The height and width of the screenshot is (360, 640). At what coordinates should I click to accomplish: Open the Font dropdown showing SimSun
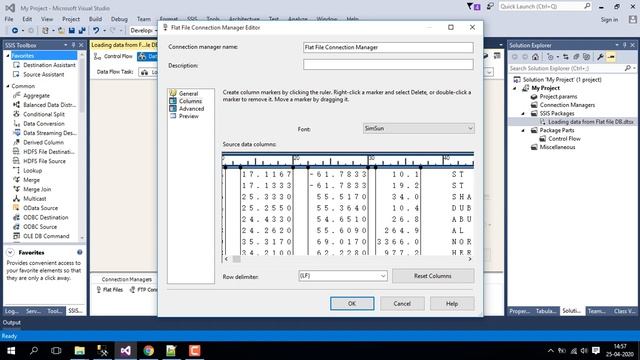(418, 129)
